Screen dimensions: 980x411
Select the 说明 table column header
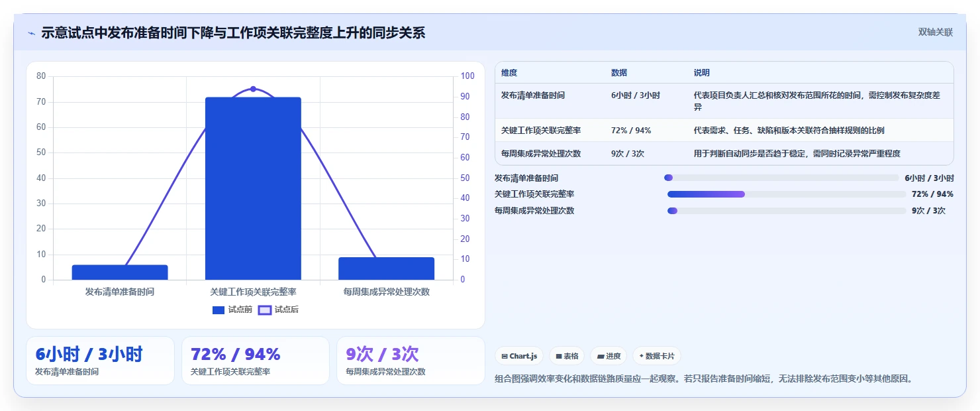click(702, 73)
